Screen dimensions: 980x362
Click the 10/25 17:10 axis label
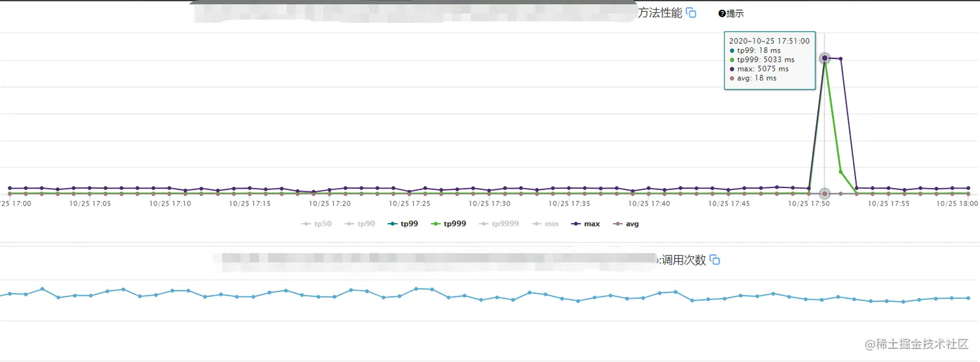pyautogui.click(x=170, y=203)
